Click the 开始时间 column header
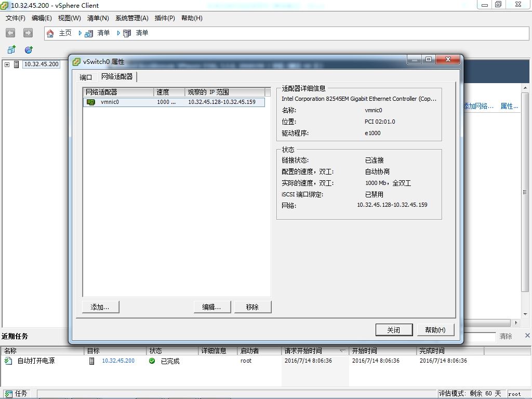The height and width of the screenshot is (399, 532). pyautogui.click(x=383, y=351)
